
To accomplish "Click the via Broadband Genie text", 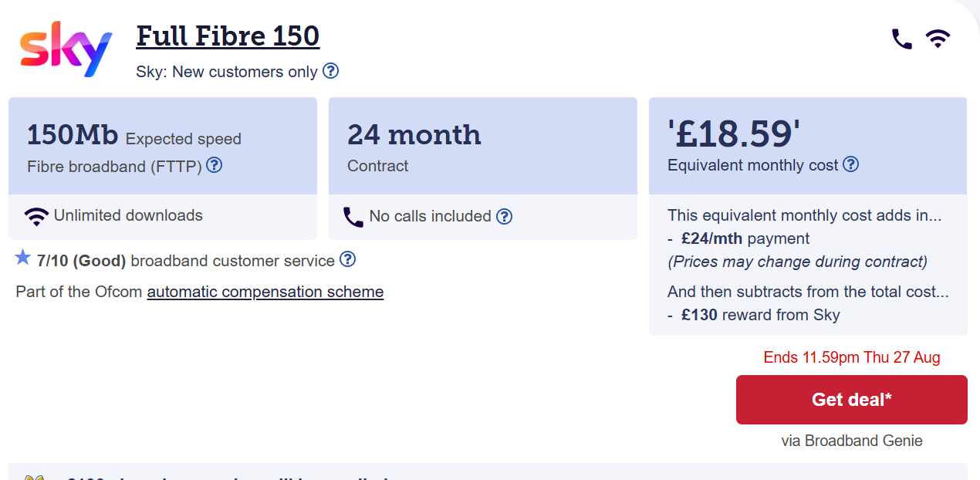I will (852, 441).
